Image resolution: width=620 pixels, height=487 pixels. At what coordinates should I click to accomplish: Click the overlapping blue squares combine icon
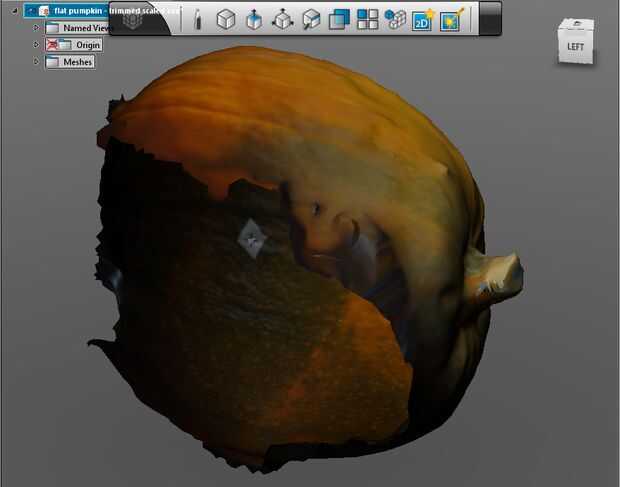339,19
